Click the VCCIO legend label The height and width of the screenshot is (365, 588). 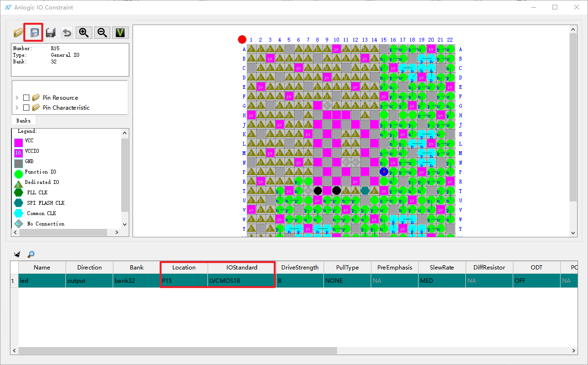(x=32, y=151)
